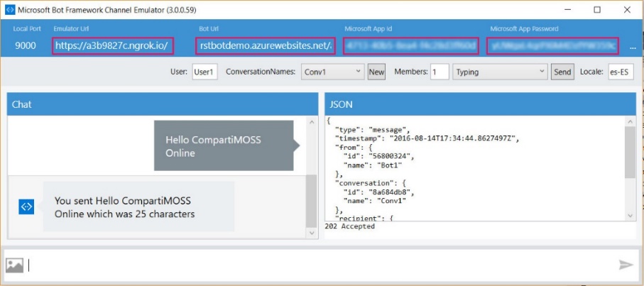The height and width of the screenshot is (286, 644).
Task: Click the Emulator Url field
Action: (x=111, y=45)
